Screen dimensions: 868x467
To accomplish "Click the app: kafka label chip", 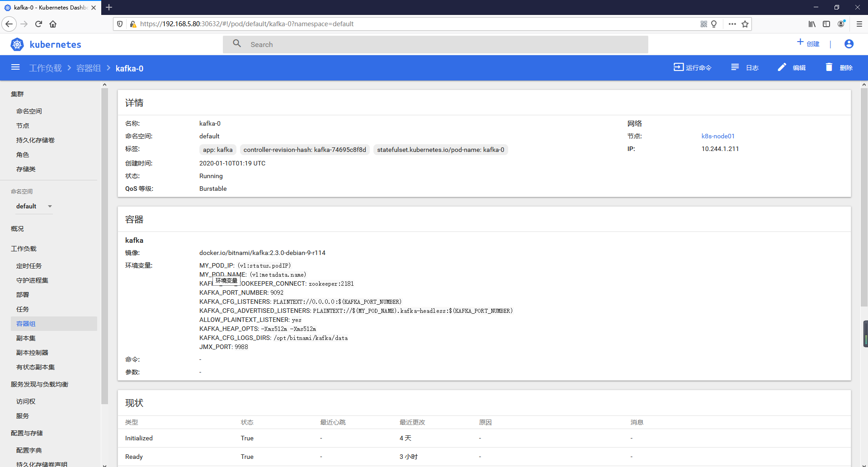I will tap(217, 150).
